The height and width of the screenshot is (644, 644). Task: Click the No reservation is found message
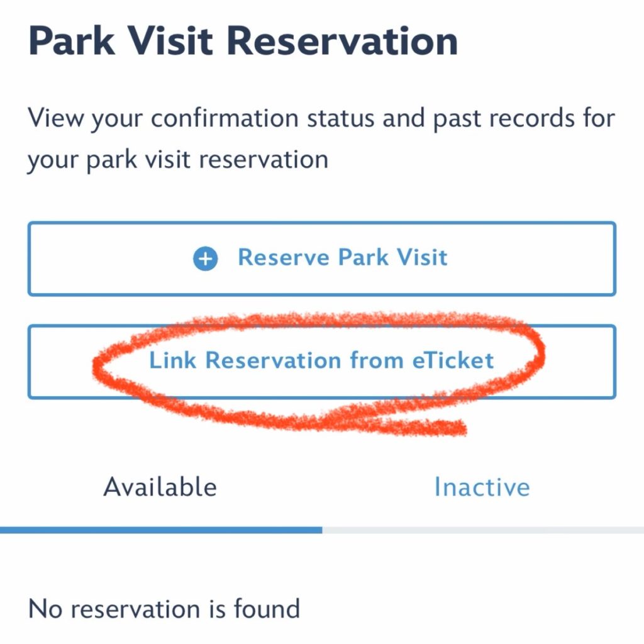click(162, 608)
